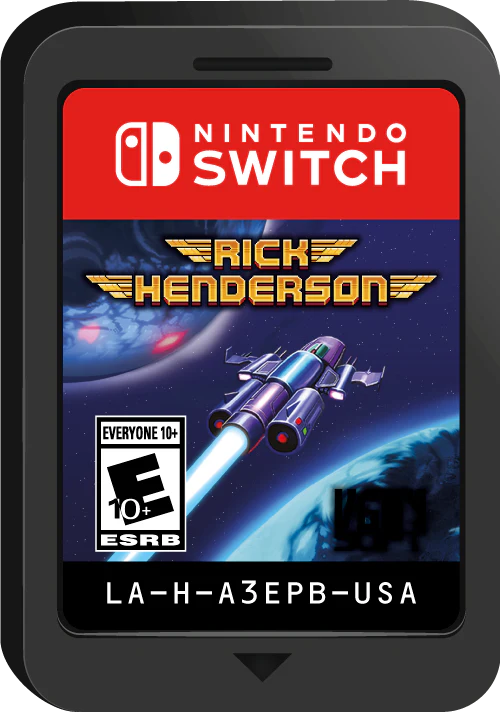Click the LA-H-A3EPB-USA product code
The width and height of the screenshot is (500, 712).
(261, 593)
